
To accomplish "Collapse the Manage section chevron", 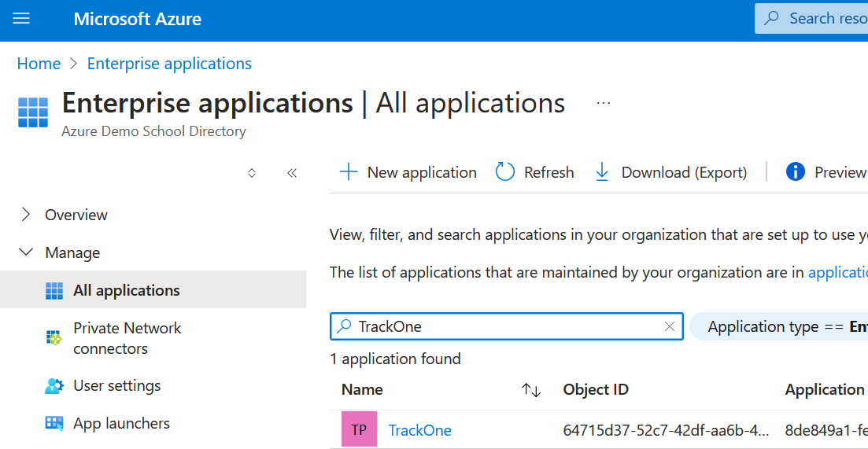I will (x=26, y=252).
